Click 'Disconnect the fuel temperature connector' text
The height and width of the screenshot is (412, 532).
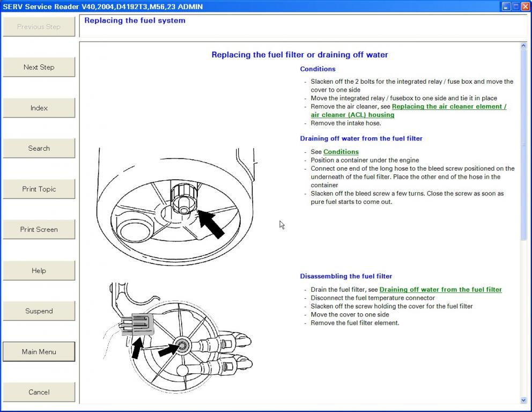click(373, 298)
